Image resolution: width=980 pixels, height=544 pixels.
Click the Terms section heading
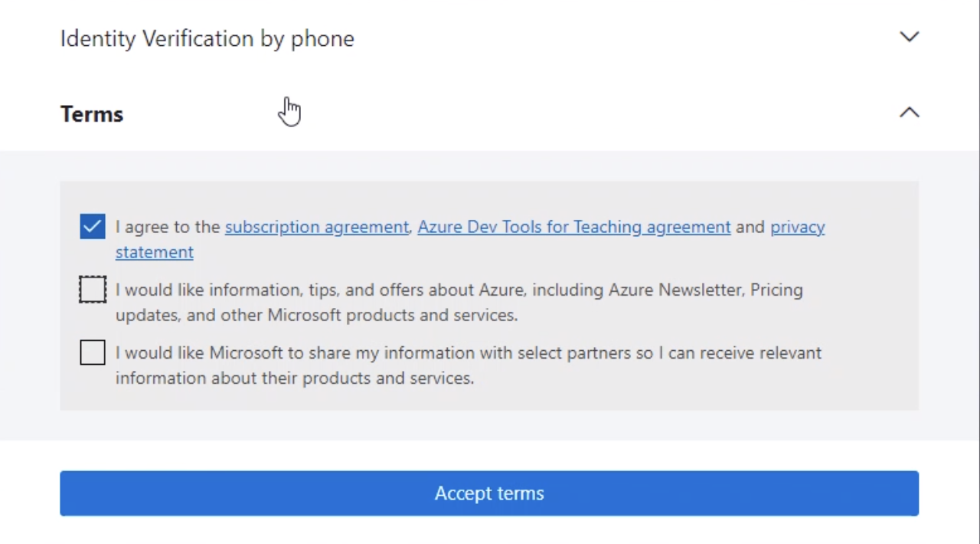tap(92, 114)
